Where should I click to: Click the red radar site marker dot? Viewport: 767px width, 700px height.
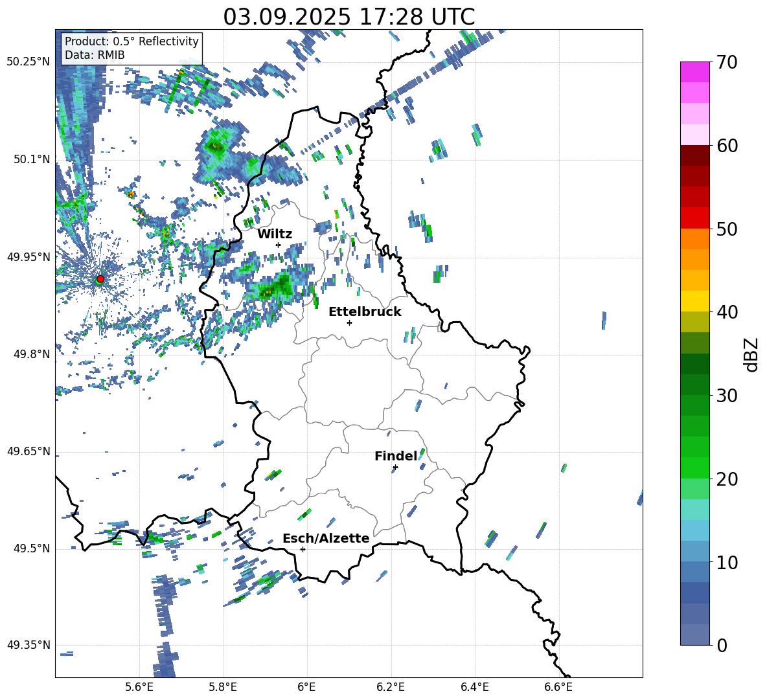(x=100, y=278)
